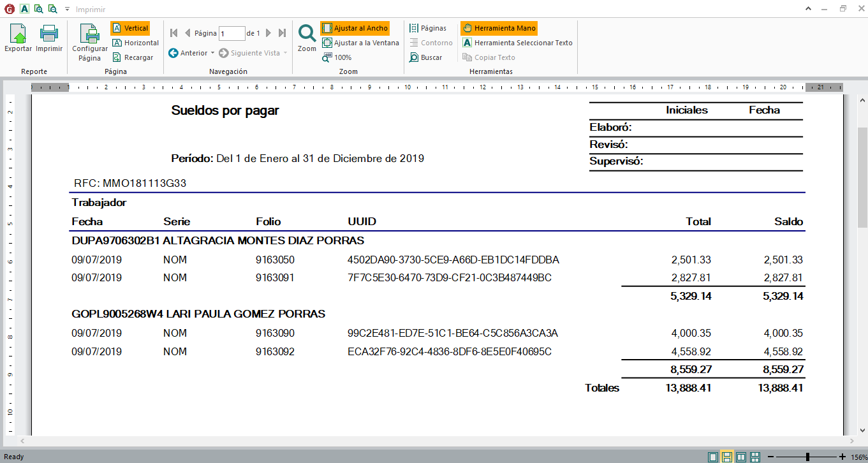
Task: Enable Herramienta Seleccionar Texto
Action: [x=517, y=43]
